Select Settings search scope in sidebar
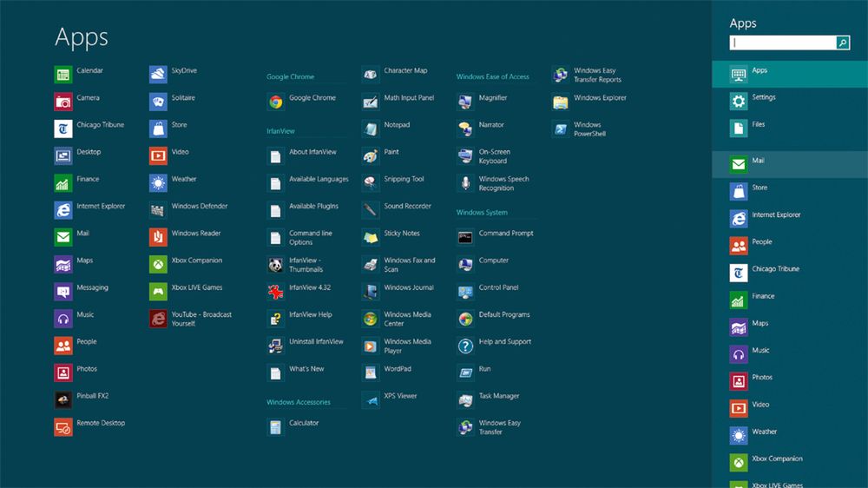This screenshot has width=868, height=488. tap(789, 102)
